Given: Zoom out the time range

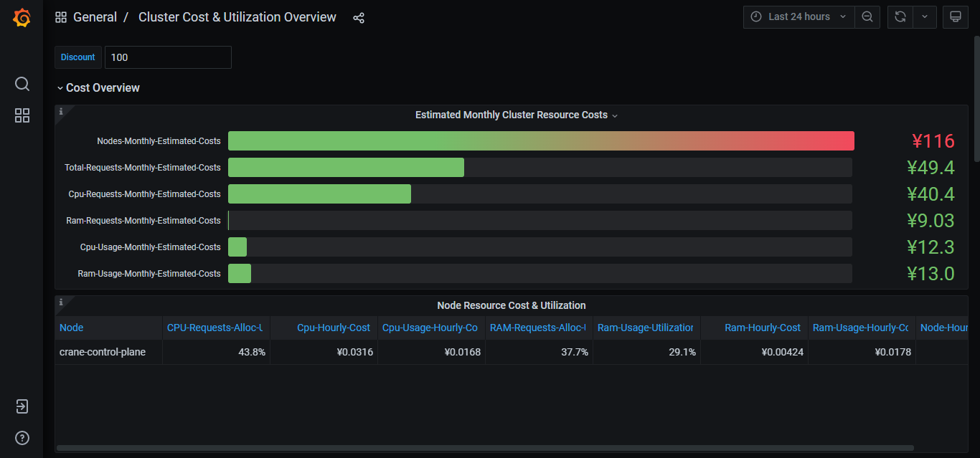Looking at the screenshot, I should [x=867, y=16].
